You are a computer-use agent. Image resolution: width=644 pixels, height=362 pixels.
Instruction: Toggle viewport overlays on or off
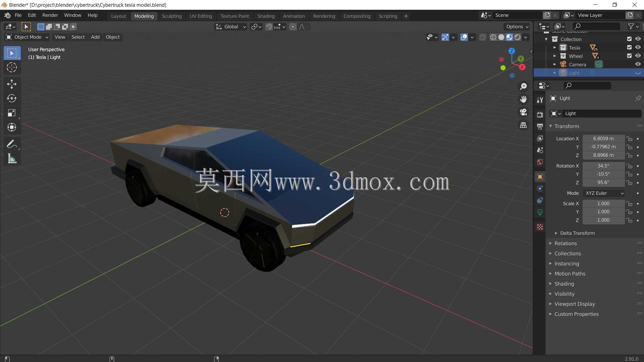click(x=464, y=37)
